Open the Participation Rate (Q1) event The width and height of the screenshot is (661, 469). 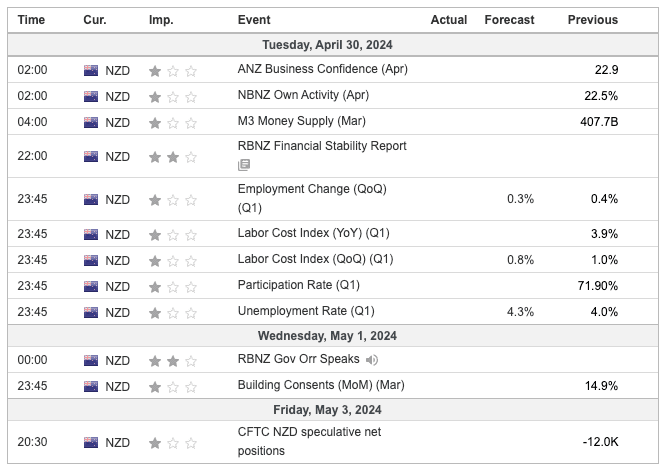coord(294,285)
